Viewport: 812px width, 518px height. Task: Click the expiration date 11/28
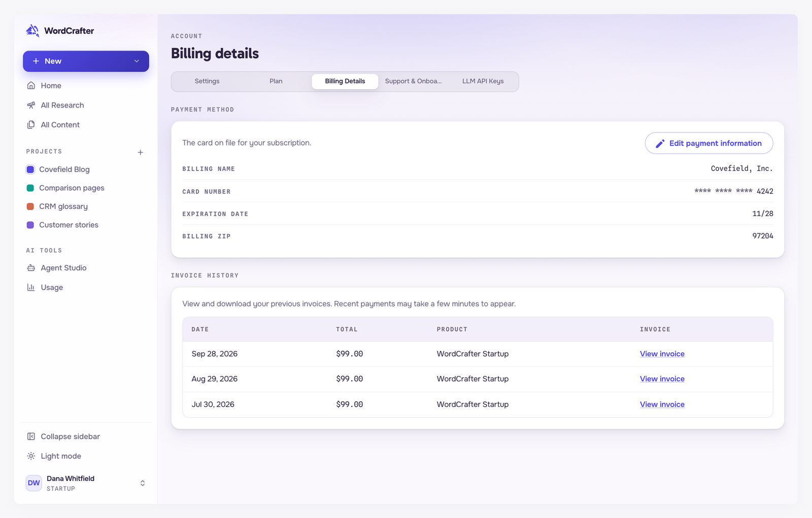pyautogui.click(x=763, y=214)
